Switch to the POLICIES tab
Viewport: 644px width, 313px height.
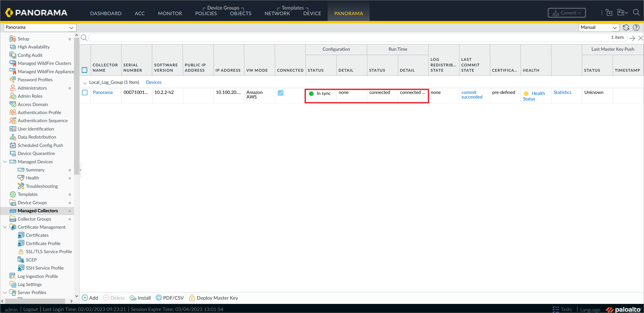206,13
